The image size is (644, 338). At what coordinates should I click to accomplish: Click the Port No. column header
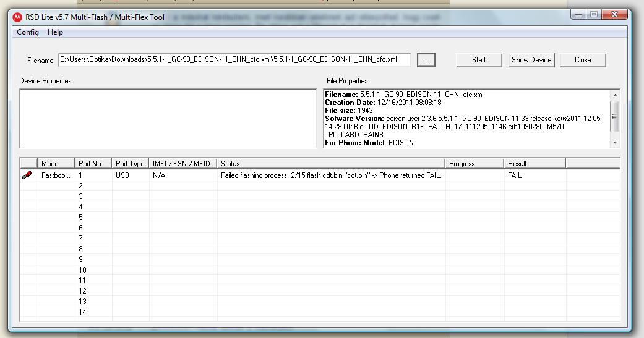click(x=93, y=163)
